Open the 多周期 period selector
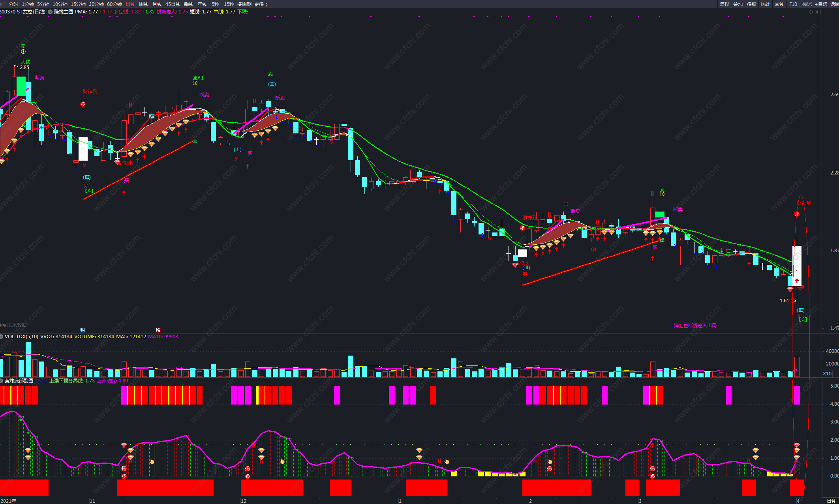Image resolution: width=839 pixels, height=504 pixels. coord(244,4)
